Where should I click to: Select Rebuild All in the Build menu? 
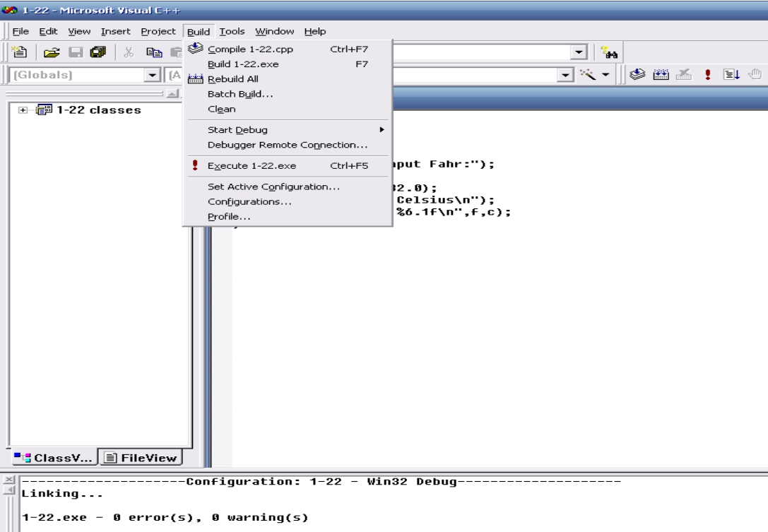tap(232, 79)
